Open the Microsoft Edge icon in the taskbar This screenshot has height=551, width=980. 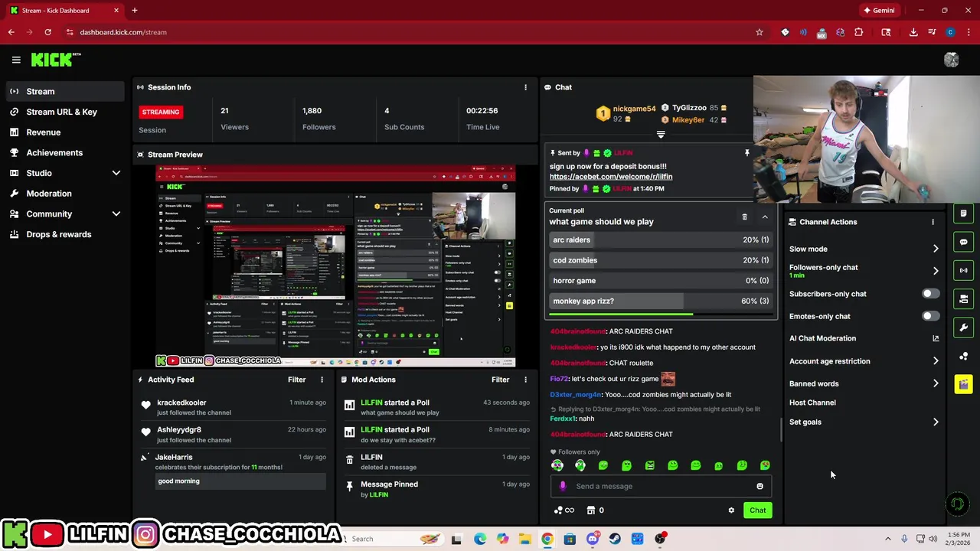[x=479, y=539]
